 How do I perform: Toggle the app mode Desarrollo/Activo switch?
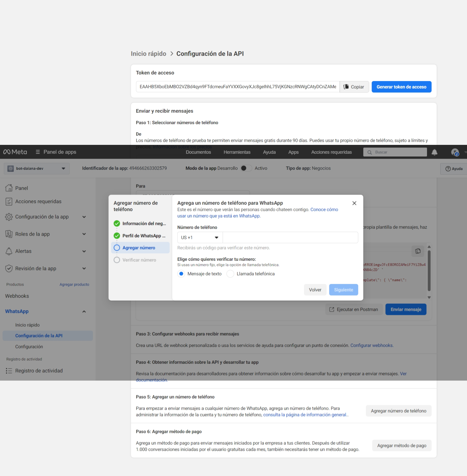pos(246,168)
